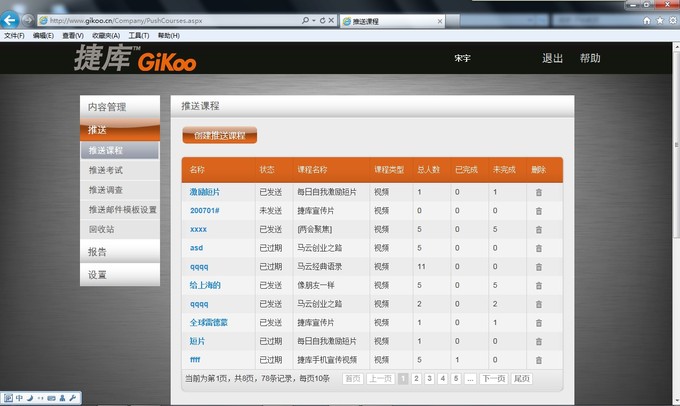Expand the 内容管理 sidebar section

[120, 107]
